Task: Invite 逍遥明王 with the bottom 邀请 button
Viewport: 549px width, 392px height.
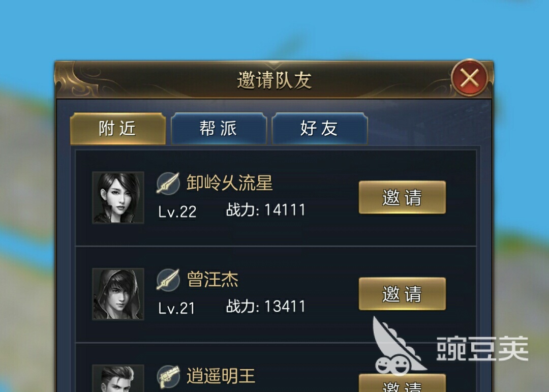Action: (402, 383)
